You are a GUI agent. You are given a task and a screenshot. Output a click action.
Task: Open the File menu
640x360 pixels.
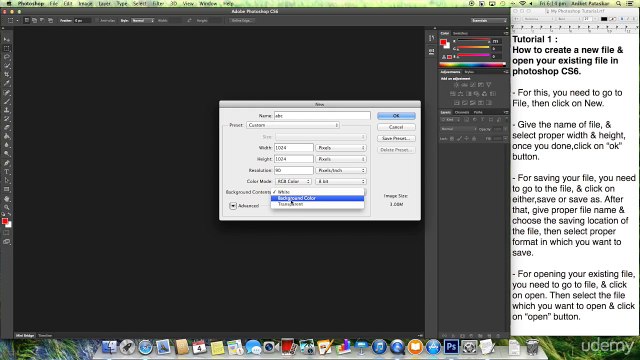[x=53, y=3]
